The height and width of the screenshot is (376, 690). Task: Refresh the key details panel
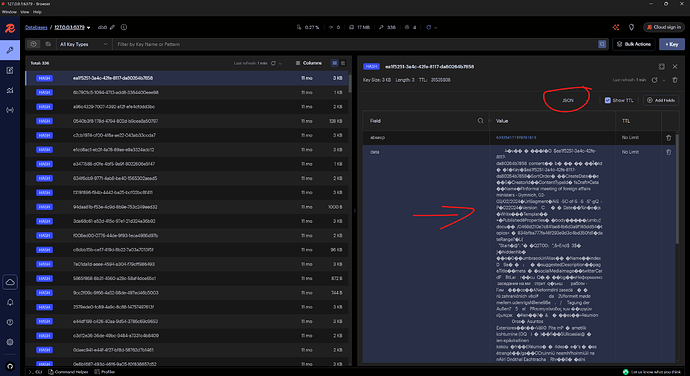click(654, 80)
